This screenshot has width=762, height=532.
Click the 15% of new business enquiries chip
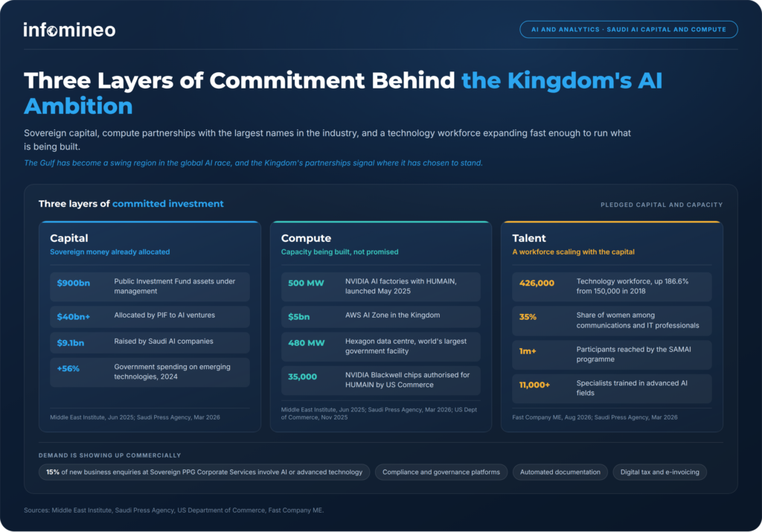(204, 472)
